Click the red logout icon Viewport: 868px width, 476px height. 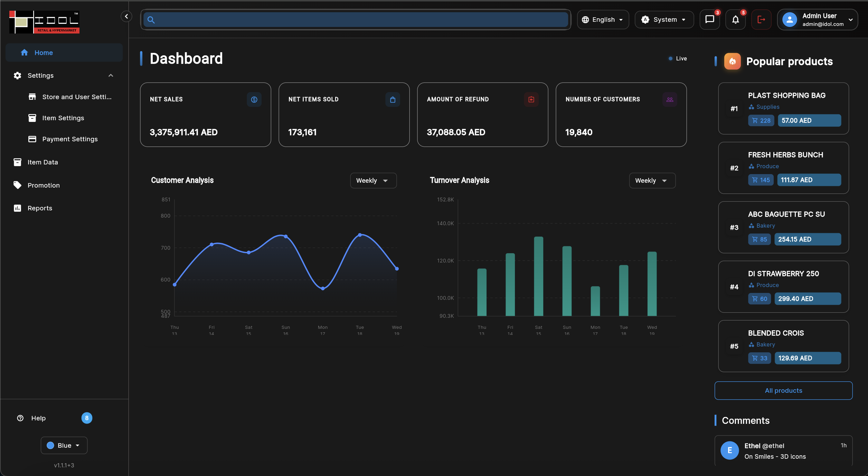point(761,20)
